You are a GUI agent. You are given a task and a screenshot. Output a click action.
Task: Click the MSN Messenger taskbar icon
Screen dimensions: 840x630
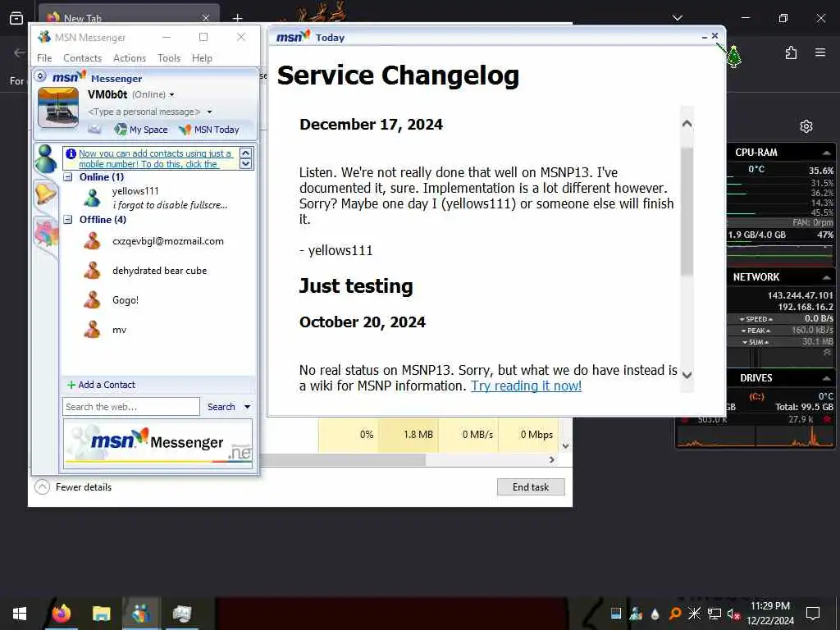[x=141, y=614]
